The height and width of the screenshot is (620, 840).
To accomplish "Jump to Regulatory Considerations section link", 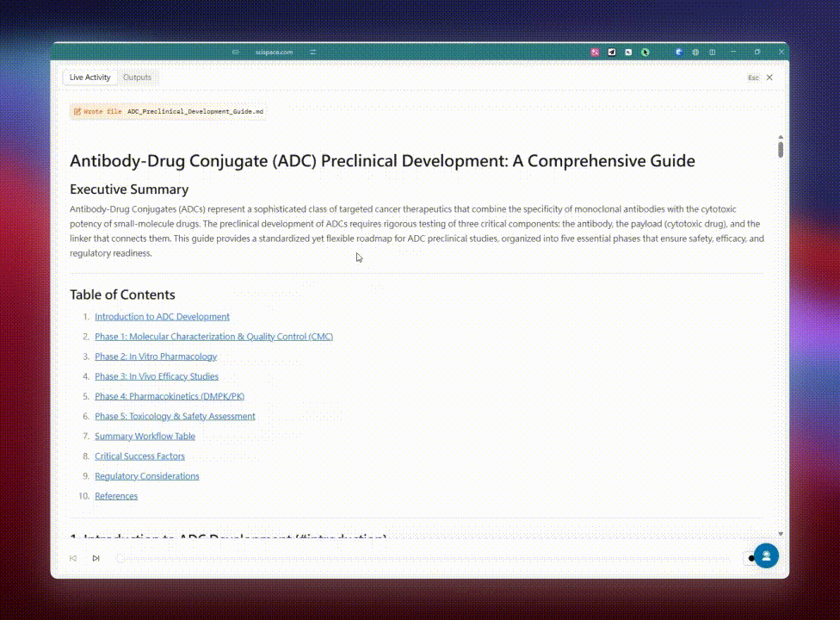I will coord(147,476).
